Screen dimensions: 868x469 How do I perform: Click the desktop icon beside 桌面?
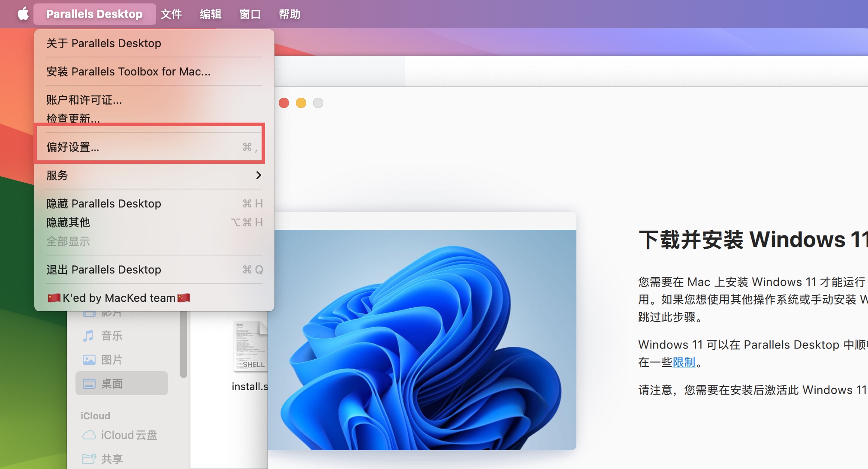pyautogui.click(x=89, y=384)
